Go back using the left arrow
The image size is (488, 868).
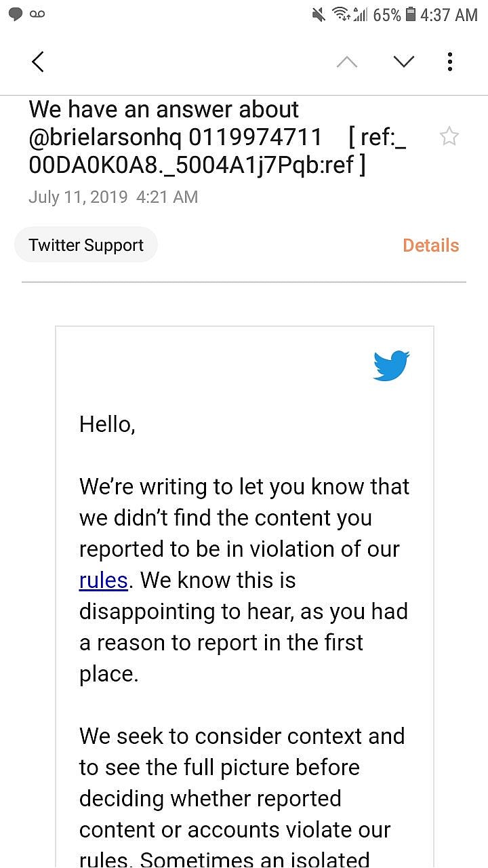pyautogui.click(x=38, y=62)
